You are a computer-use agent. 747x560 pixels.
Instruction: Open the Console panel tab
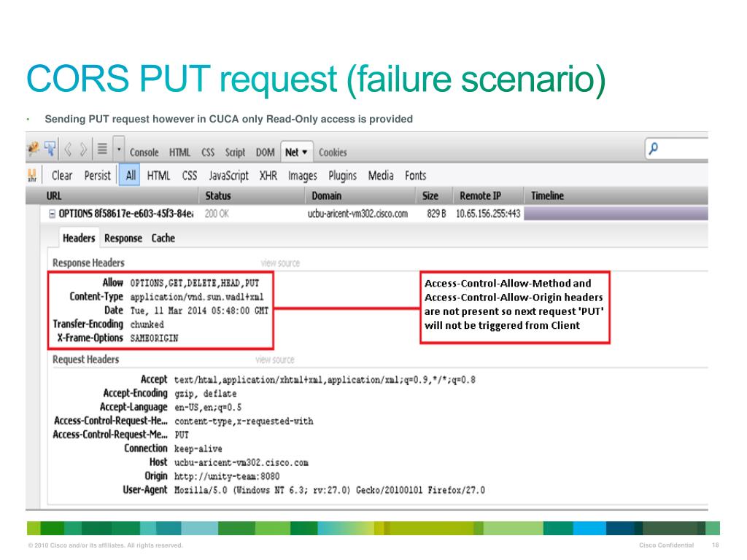click(x=144, y=152)
